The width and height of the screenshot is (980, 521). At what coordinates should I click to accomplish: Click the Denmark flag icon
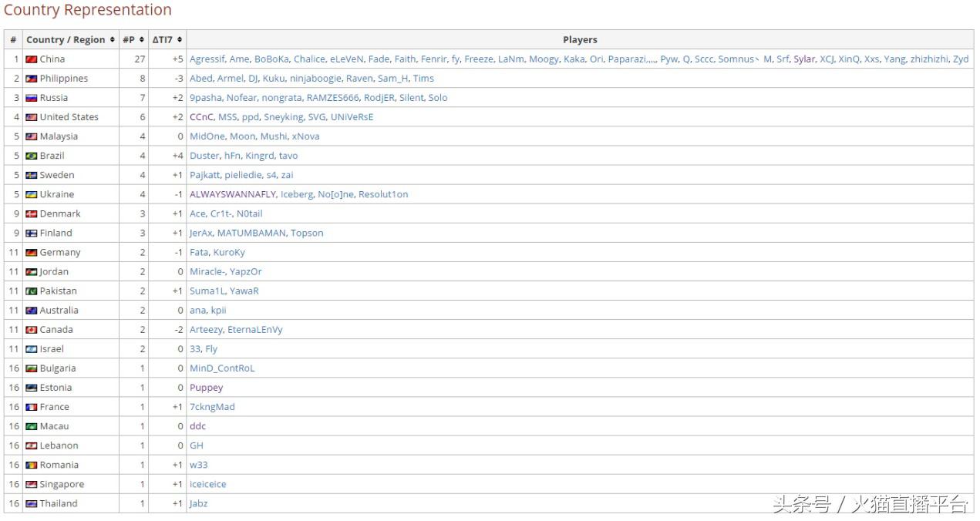32,213
